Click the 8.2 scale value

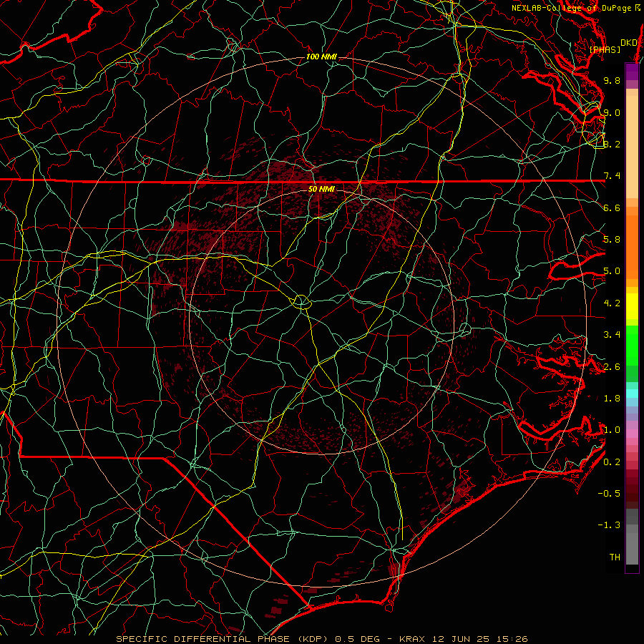[x=612, y=144]
